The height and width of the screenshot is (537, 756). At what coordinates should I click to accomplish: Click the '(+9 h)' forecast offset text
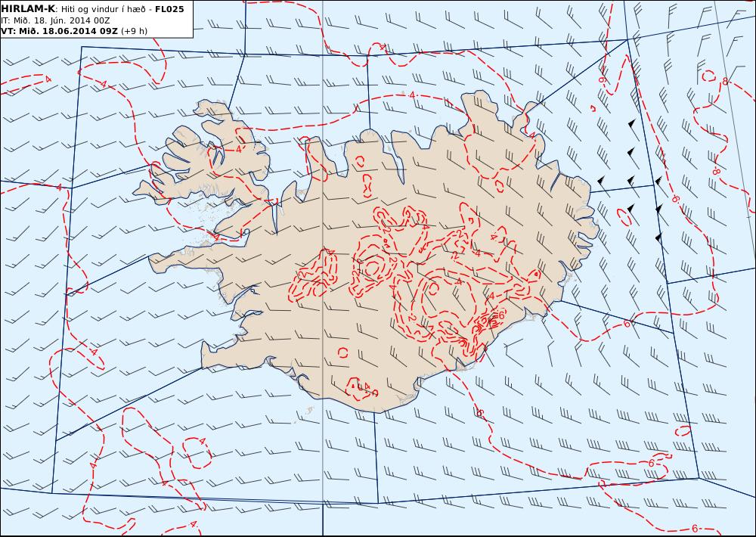[134, 31]
